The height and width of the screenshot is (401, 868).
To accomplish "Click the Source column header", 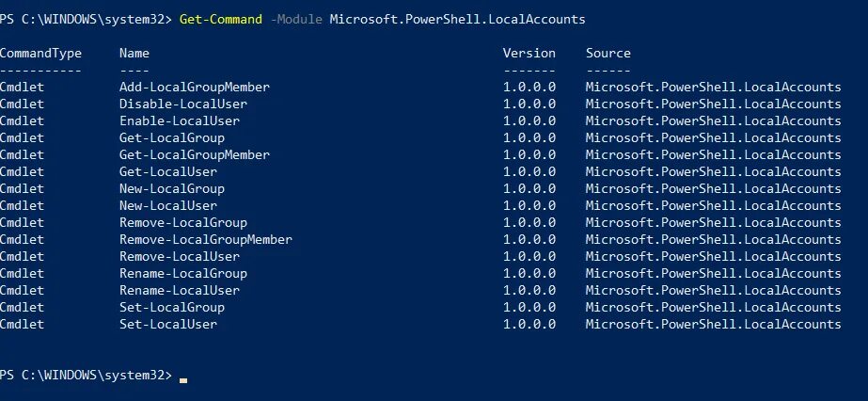I will [608, 53].
